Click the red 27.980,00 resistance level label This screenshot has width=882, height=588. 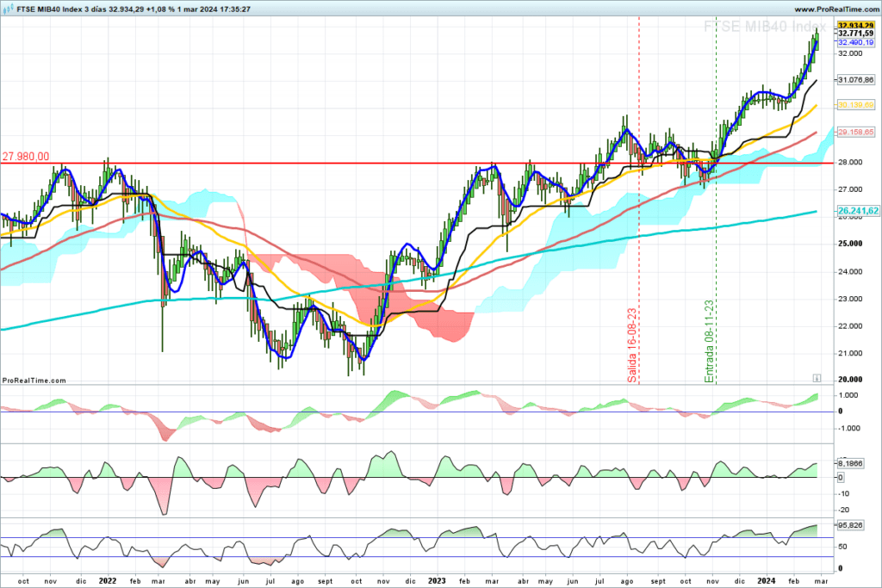[26, 157]
